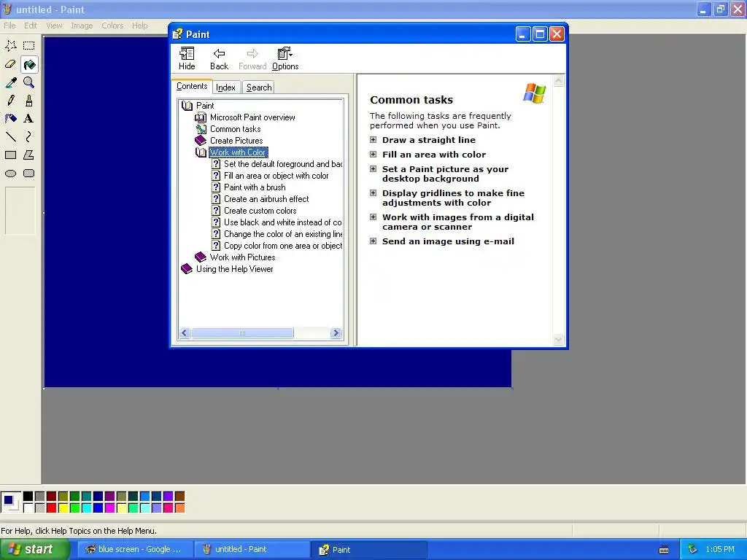Open the File menu in Paint
Screen dimensions: 747x560
tap(9, 26)
